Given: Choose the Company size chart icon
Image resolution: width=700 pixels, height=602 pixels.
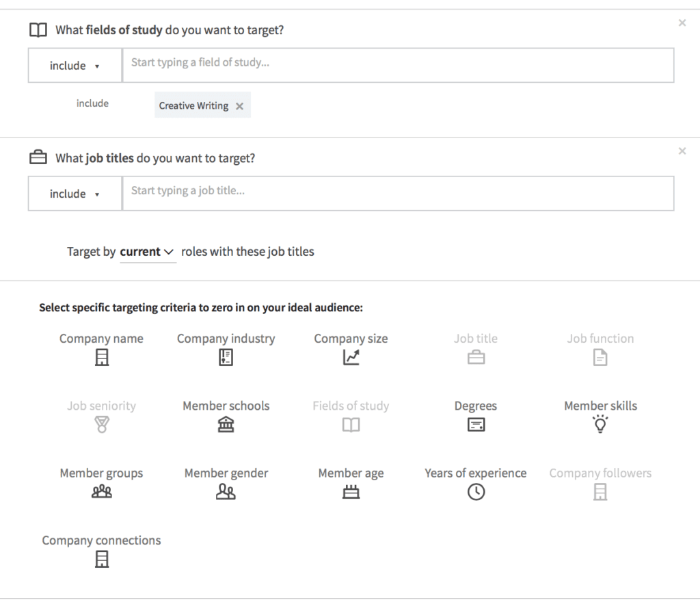Looking at the screenshot, I should point(351,357).
